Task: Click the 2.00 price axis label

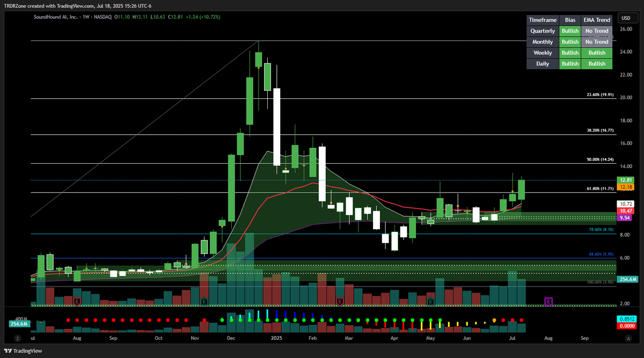Action: click(626, 303)
